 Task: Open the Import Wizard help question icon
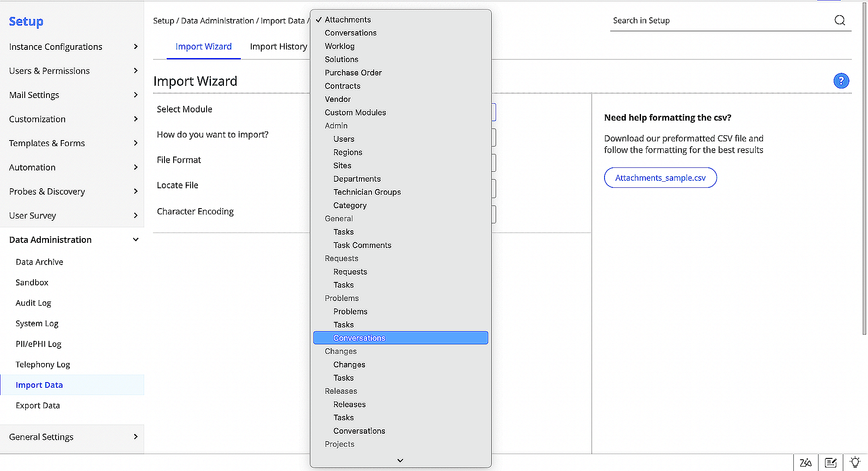(841, 81)
